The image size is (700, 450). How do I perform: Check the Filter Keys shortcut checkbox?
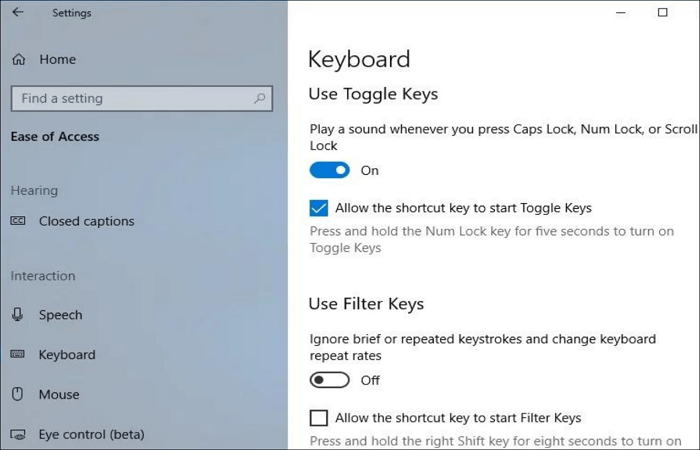(319, 418)
